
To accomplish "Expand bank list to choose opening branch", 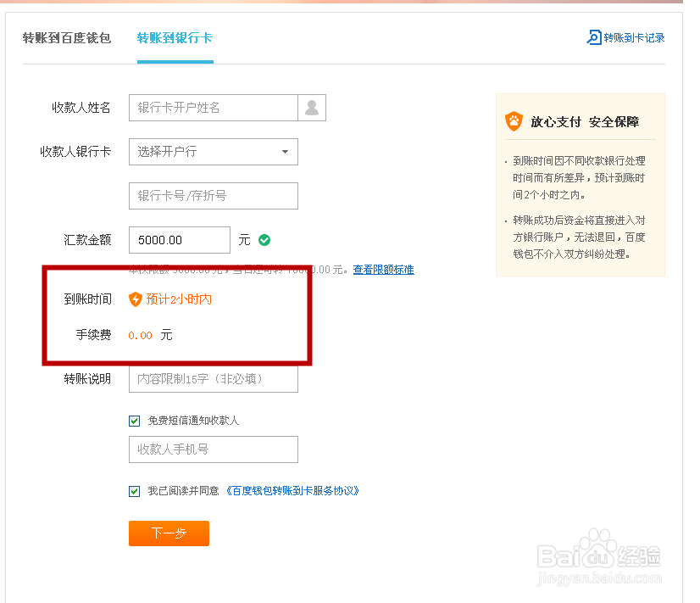I will click(213, 152).
